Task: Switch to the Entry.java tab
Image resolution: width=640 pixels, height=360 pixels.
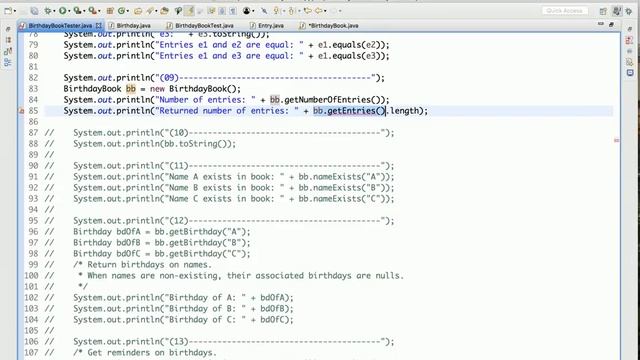Action: pos(271,25)
